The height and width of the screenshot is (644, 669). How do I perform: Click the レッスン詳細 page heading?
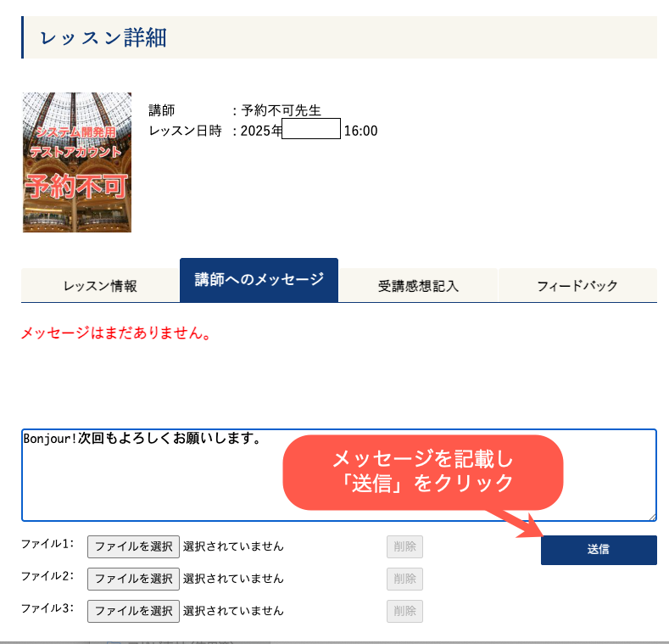coord(103,37)
